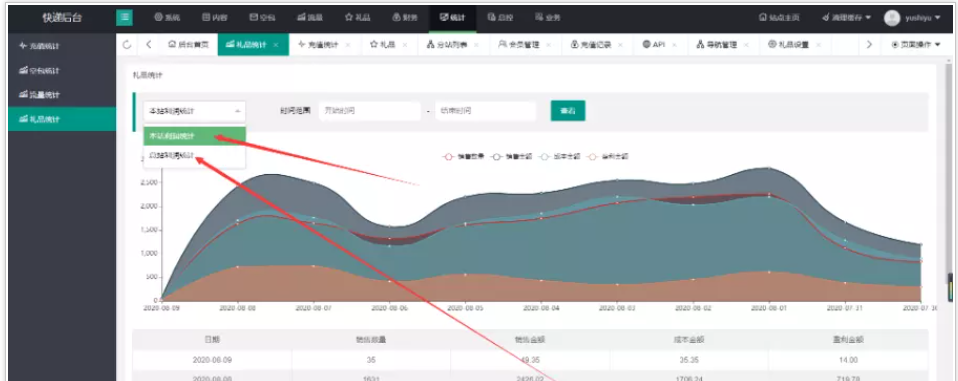Click the green 查询 search button
958x381 pixels.
pyautogui.click(x=568, y=111)
